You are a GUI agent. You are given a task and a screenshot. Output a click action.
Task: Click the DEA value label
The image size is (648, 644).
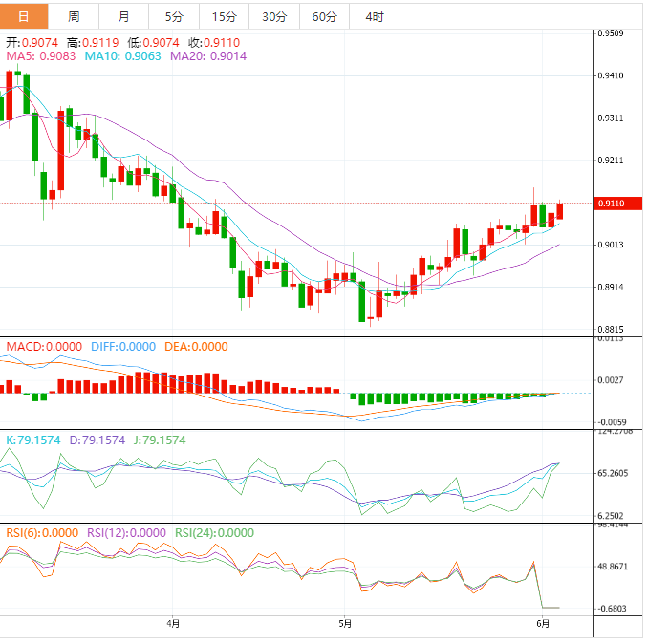195,346
